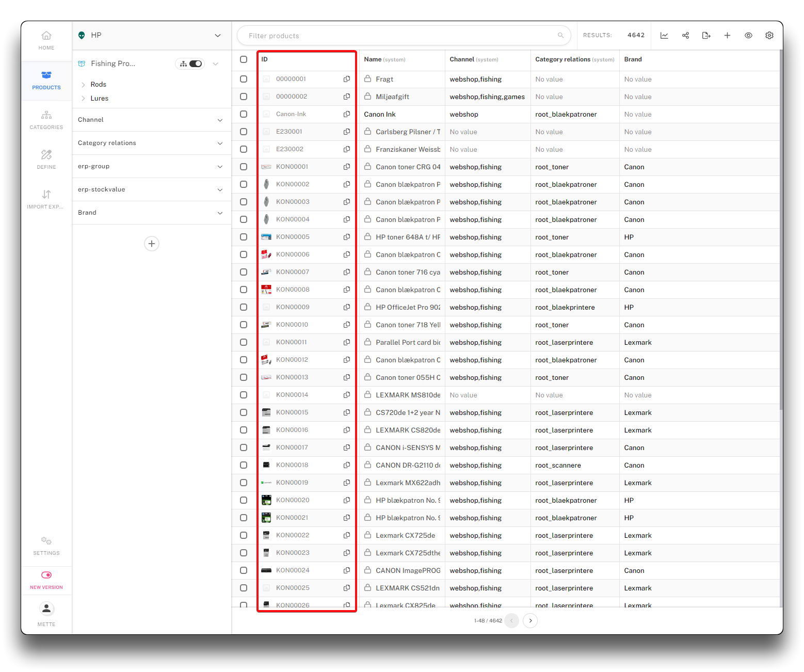
Task: Toggle the eye visibility icon in toolbar
Action: 748,36
